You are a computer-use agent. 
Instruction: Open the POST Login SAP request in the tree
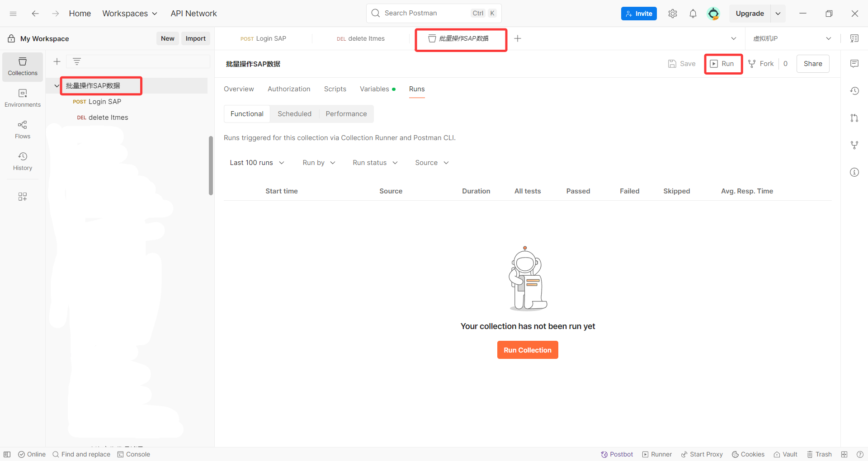[127, 102]
